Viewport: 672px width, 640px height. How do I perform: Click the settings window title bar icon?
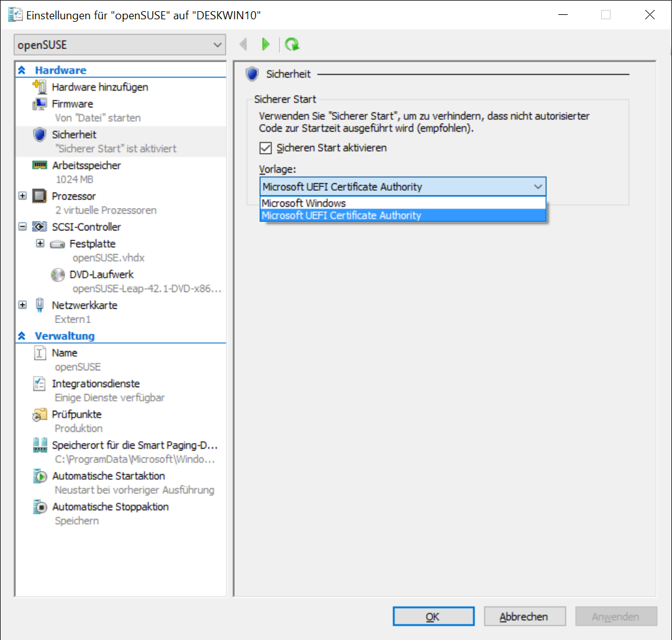(x=16, y=15)
